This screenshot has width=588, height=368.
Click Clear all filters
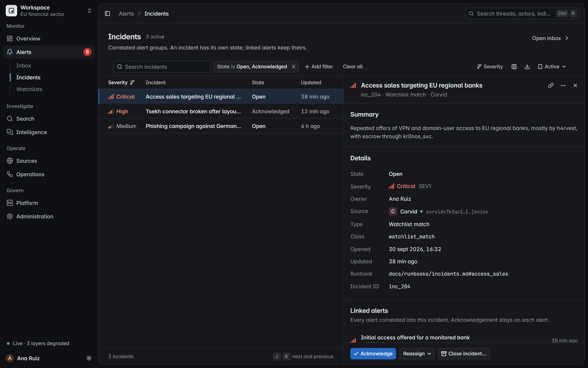(x=353, y=67)
